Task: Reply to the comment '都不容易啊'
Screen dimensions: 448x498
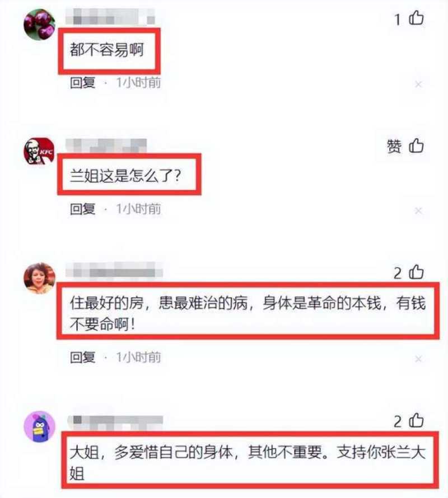Action: [x=83, y=83]
